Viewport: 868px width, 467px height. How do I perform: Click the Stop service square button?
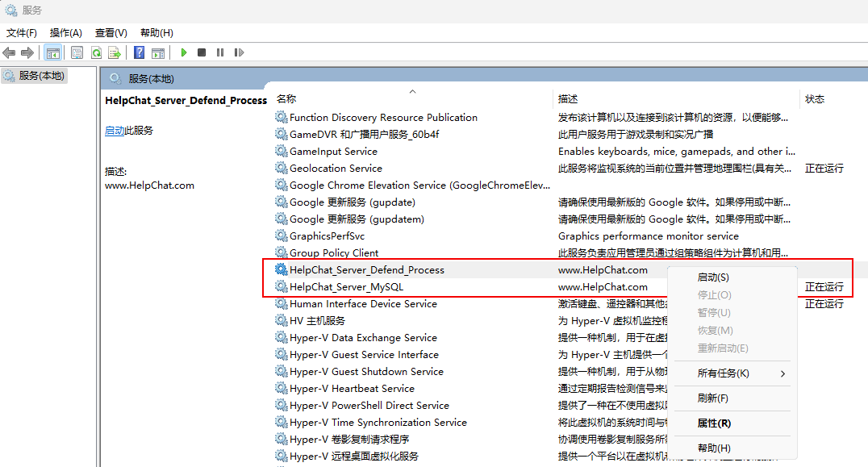[x=202, y=52]
